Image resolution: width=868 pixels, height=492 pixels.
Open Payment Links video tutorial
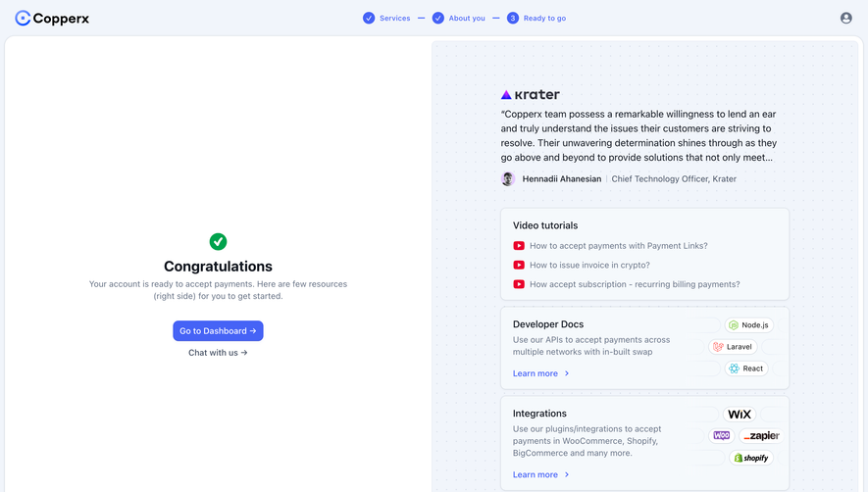tap(618, 246)
